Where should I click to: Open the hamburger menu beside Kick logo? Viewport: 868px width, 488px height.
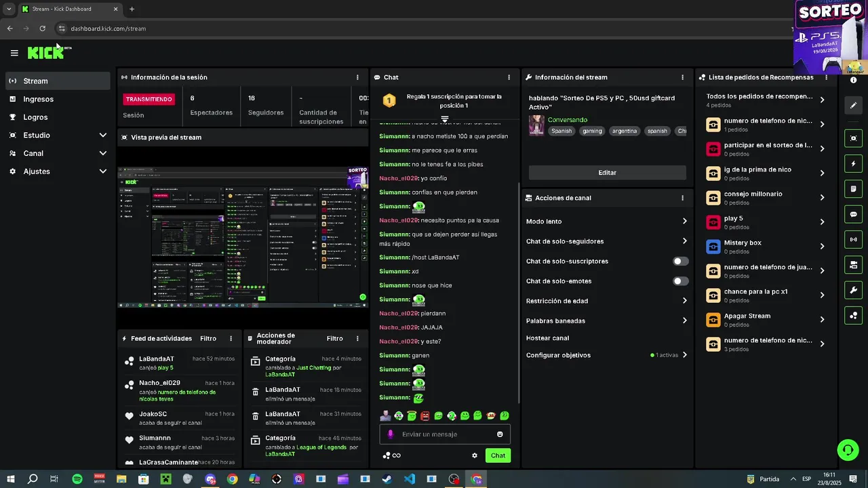[14, 53]
